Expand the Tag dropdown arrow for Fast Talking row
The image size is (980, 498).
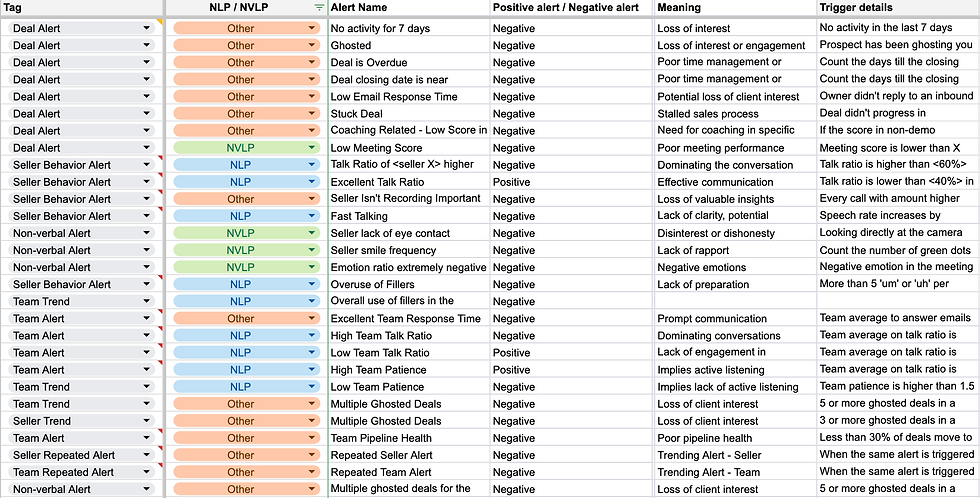pos(147,216)
